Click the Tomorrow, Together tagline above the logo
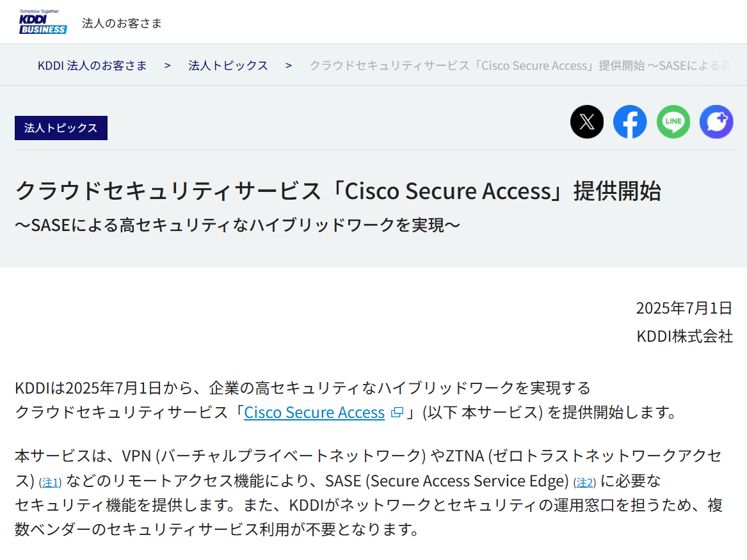The image size is (747, 560). (x=38, y=10)
